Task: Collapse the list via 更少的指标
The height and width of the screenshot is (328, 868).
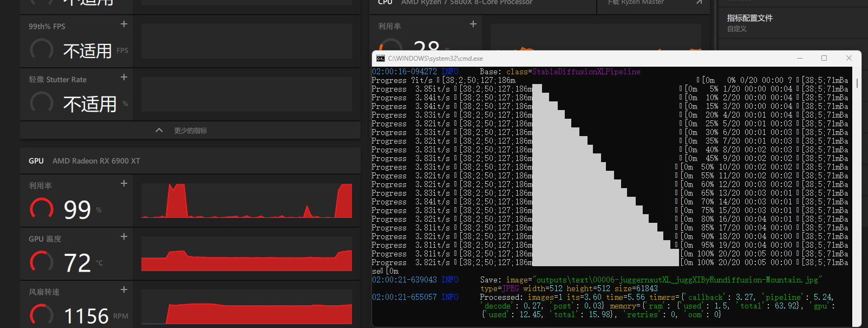Action: pyautogui.click(x=182, y=131)
